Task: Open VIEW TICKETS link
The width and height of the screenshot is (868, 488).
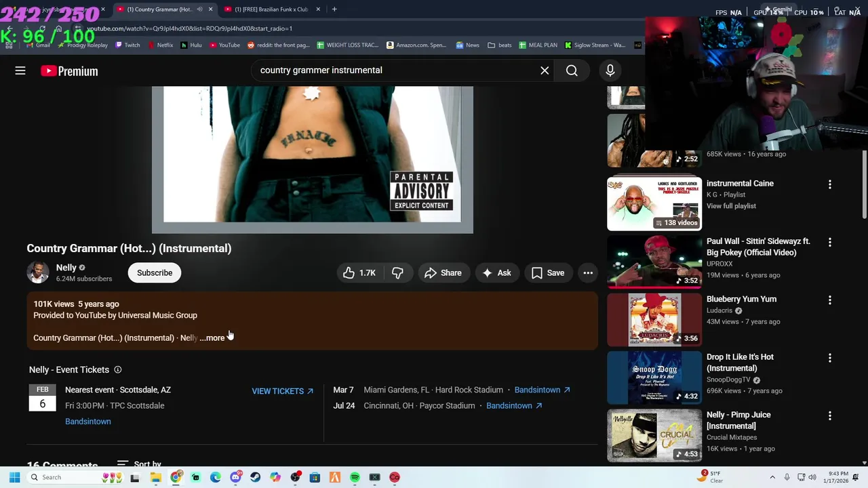Action: (282, 391)
